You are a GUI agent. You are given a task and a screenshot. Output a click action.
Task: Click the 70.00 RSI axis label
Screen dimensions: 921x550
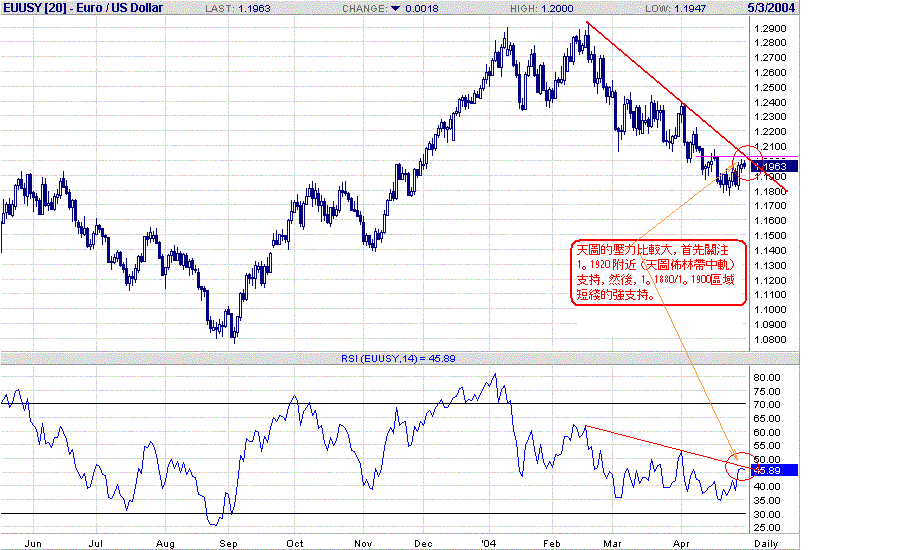[767, 405]
